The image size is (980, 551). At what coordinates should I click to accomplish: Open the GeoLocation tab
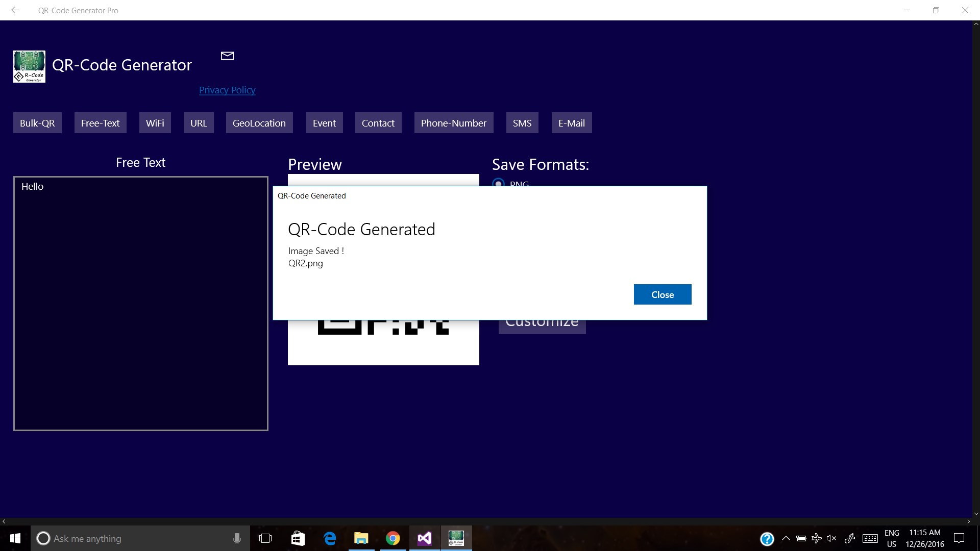click(x=259, y=123)
